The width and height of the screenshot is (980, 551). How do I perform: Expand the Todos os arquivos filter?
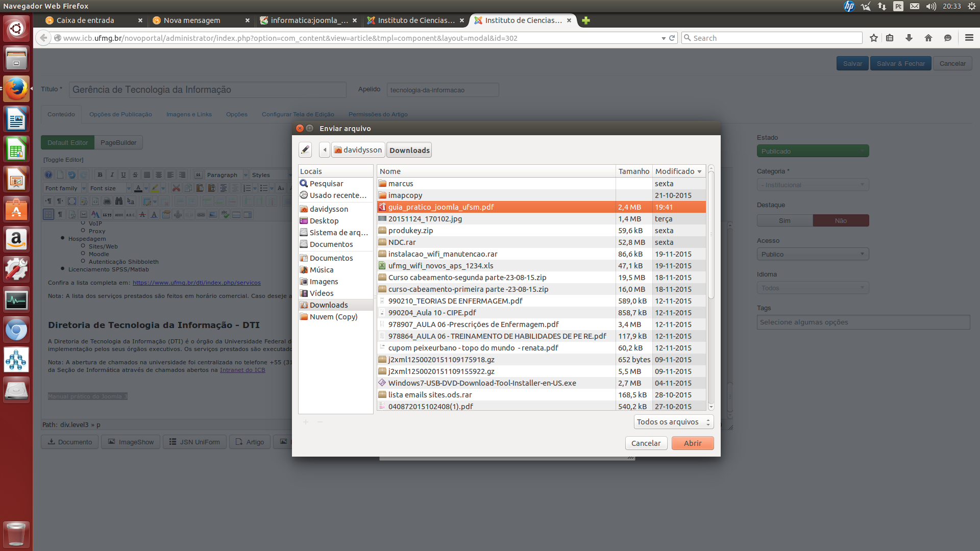pos(673,422)
